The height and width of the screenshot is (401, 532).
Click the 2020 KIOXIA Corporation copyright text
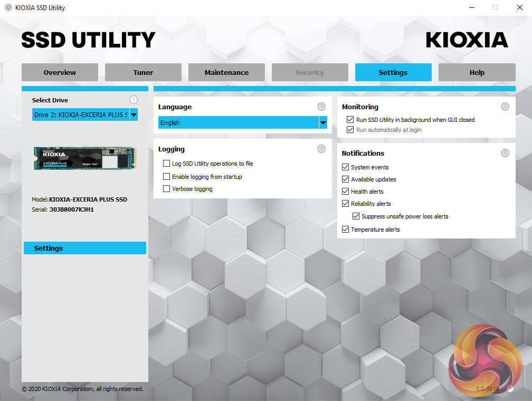point(82,389)
